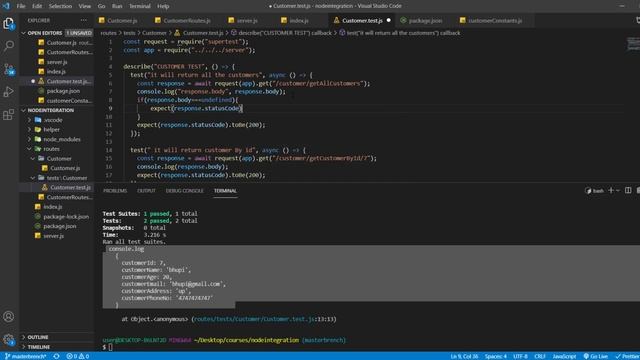Image resolution: width=640 pixels, height=360 pixels.
Task: Expand the helper folder
Action: click(56, 129)
